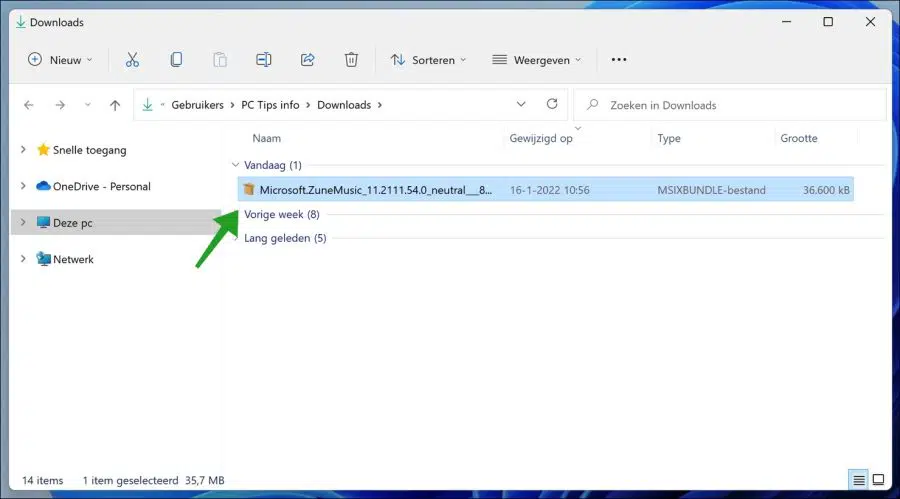
Task: Open the Nieuw dropdown menu
Action: coord(60,60)
